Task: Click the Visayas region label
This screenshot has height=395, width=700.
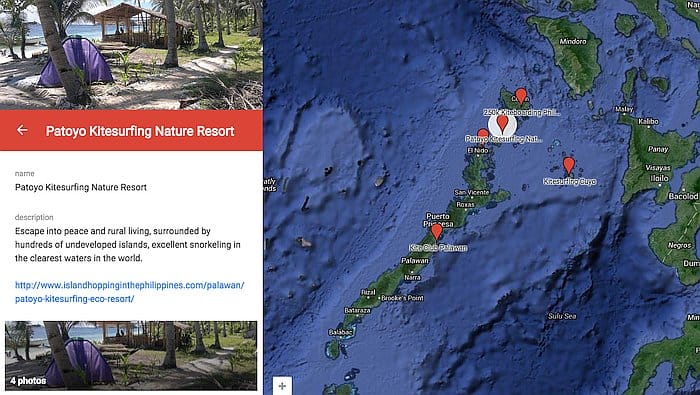Action: [x=658, y=168]
